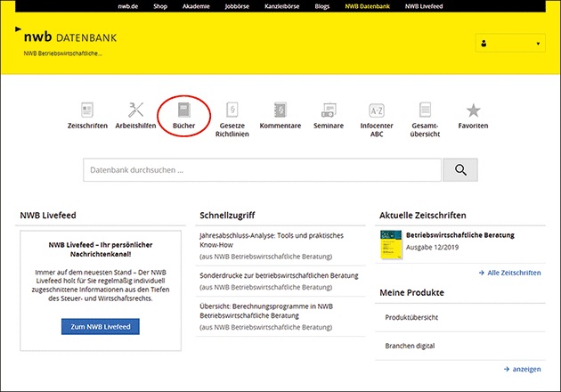561x392 pixels.
Task: Click the Favoriten star icon
Action: [x=473, y=110]
